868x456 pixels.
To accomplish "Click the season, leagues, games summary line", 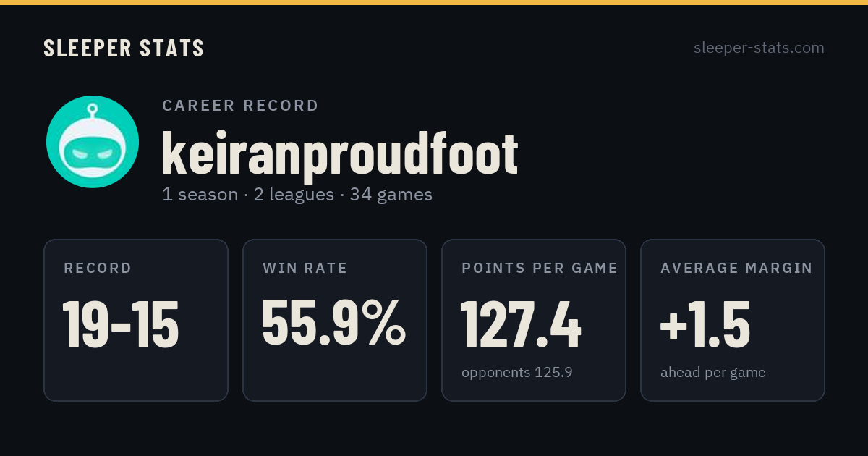I will pos(297,195).
